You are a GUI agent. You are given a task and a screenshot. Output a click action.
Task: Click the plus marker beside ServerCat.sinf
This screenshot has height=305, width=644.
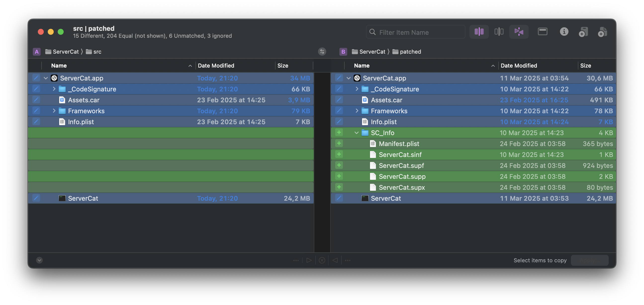339,154
